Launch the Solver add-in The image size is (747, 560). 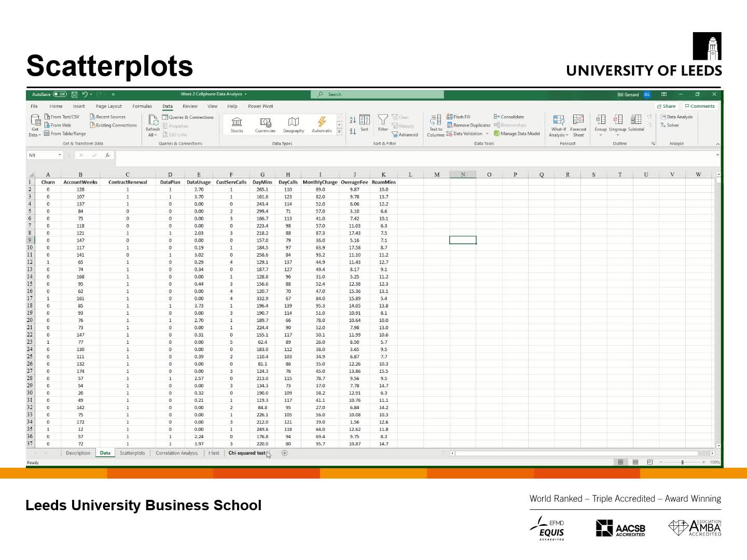[670, 125]
